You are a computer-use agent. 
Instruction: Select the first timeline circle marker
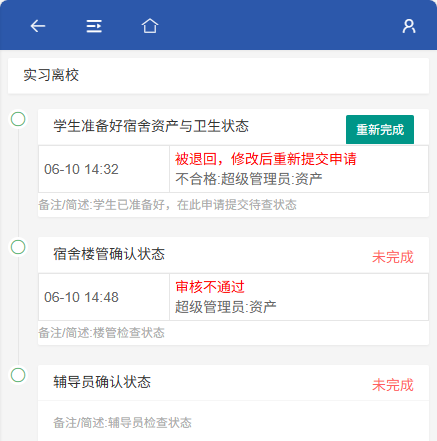[18, 119]
